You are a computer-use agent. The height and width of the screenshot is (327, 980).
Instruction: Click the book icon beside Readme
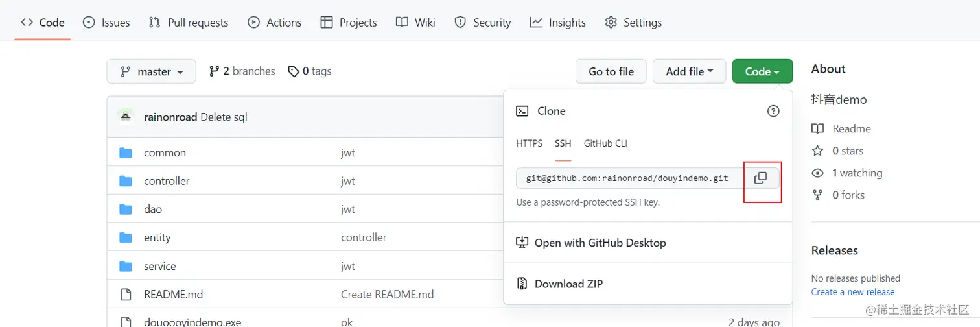pos(818,128)
